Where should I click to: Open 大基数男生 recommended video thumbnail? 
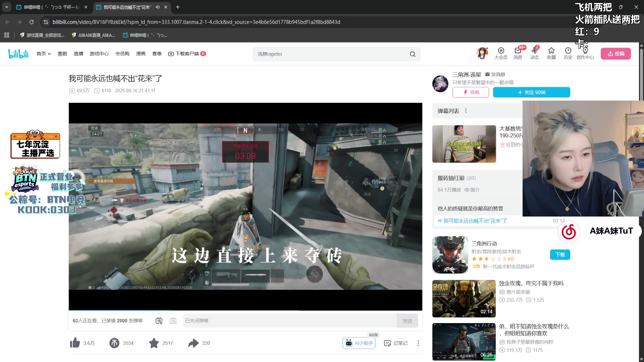click(x=464, y=144)
